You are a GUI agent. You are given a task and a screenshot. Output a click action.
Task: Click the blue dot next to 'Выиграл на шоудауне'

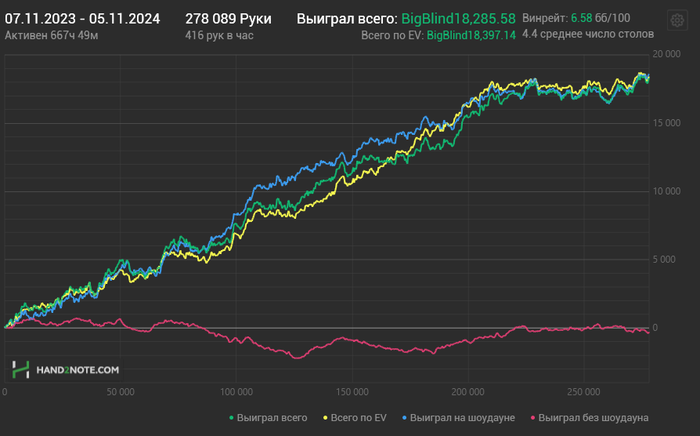404,418
